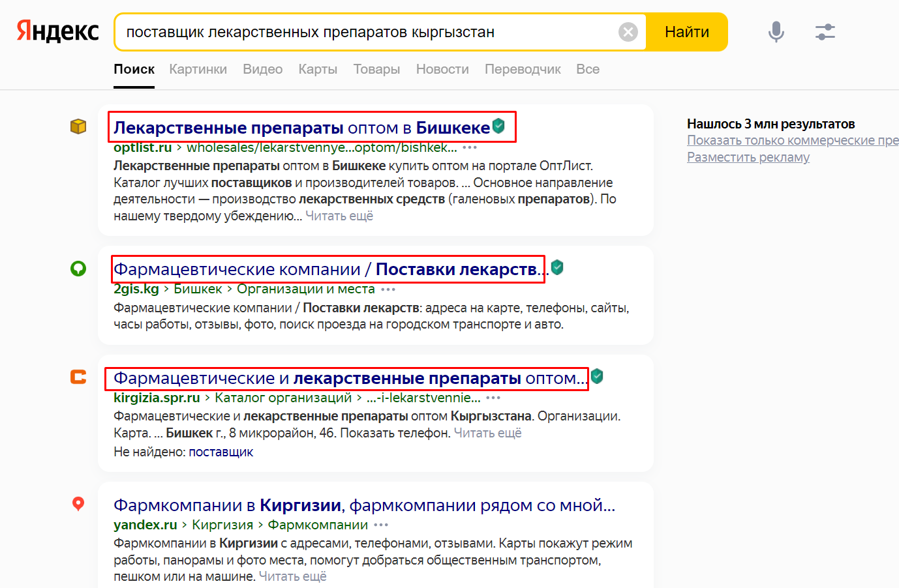Click the optlist.ru domain link
The height and width of the screenshot is (588, 899).
point(143,147)
